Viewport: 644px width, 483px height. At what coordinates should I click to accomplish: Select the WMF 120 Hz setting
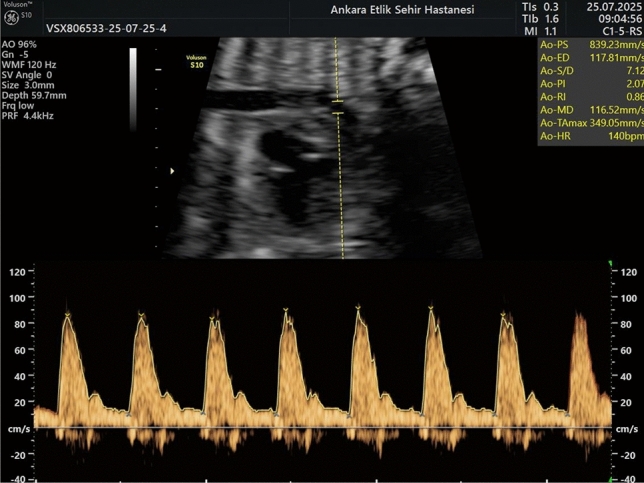coord(29,65)
